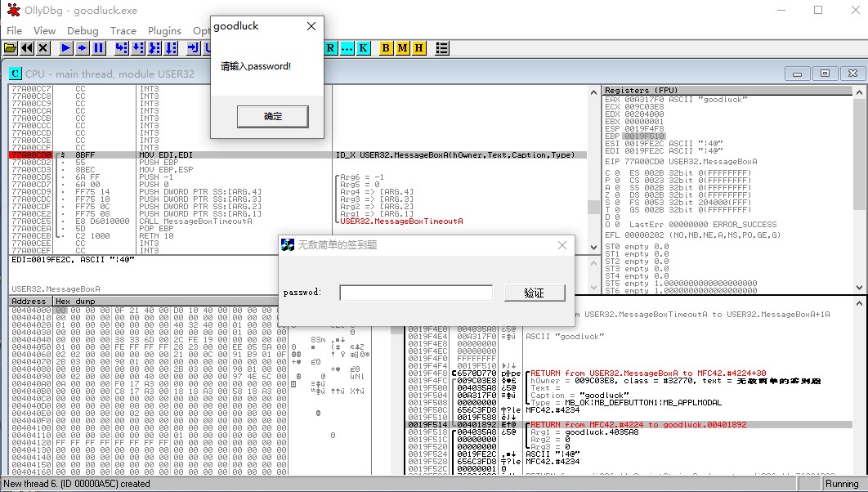Open the Plugins menu
Image resolution: width=868 pixels, height=492 pixels.
pos(164,30)
